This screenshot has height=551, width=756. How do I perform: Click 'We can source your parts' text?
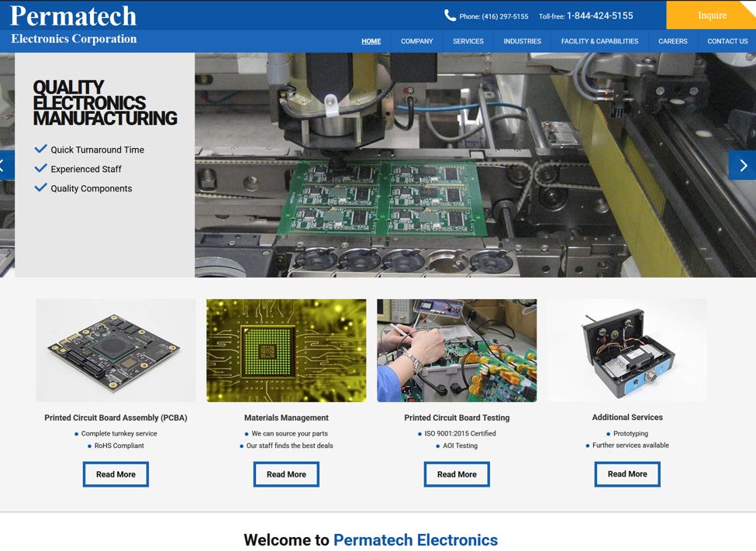290,433
